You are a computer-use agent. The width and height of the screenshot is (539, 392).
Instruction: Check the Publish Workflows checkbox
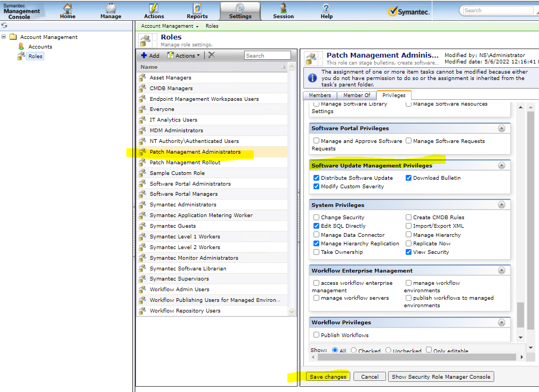(317, 335)
